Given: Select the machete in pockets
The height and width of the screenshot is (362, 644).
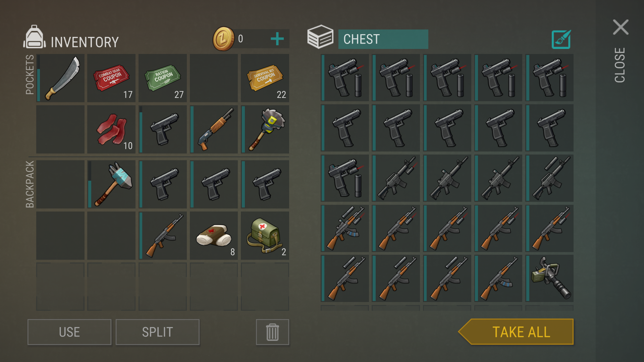Looking at the screenshot, I should [x=60, y=78].
